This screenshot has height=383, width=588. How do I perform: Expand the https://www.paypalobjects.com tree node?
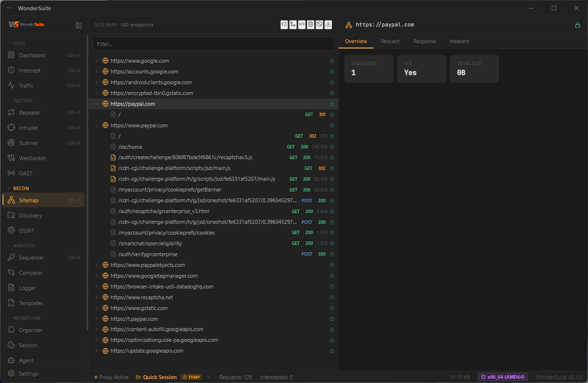[x=96, y=265]
